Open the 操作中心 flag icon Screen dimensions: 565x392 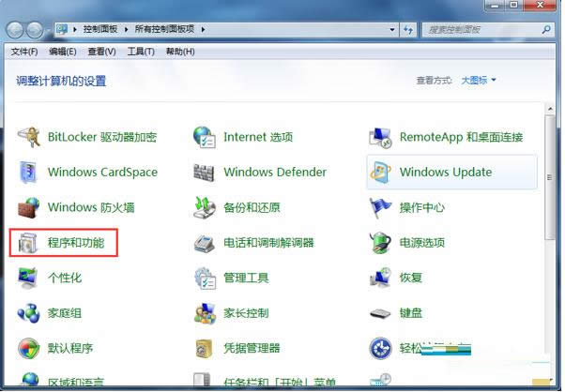point(380,207)
